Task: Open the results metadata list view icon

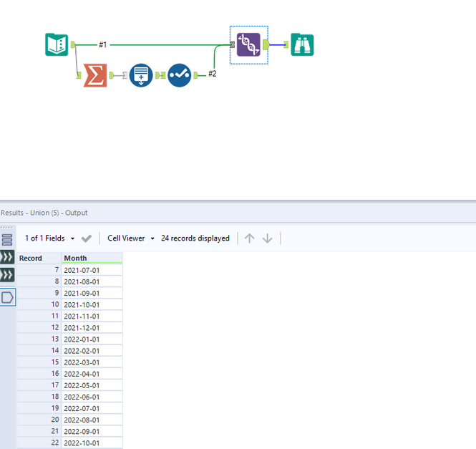Action: click(x=7, y=240)
